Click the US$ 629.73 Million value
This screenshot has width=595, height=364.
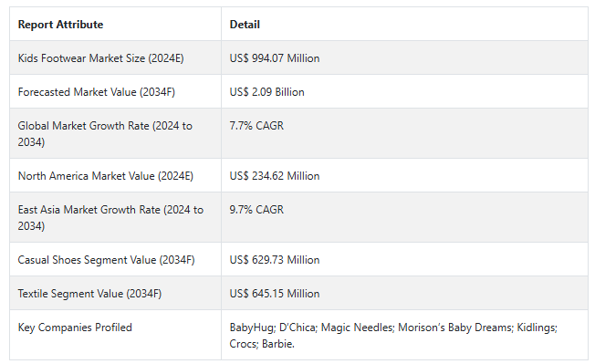(x=275, y=260)
